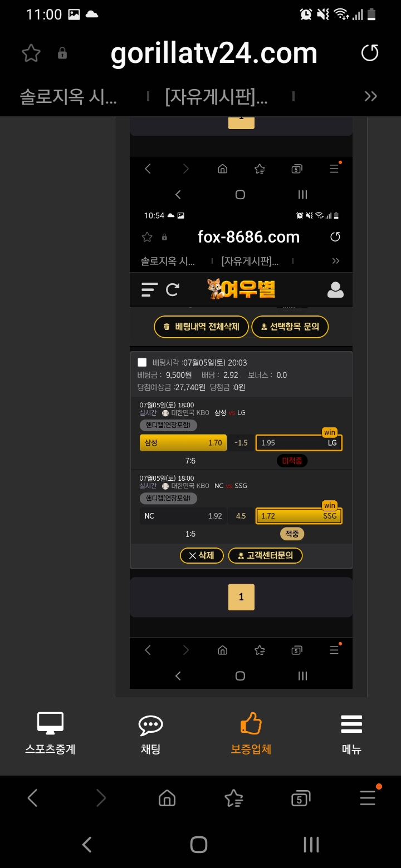Click the 베팅내역 전체삭제 button

point(200,327)
